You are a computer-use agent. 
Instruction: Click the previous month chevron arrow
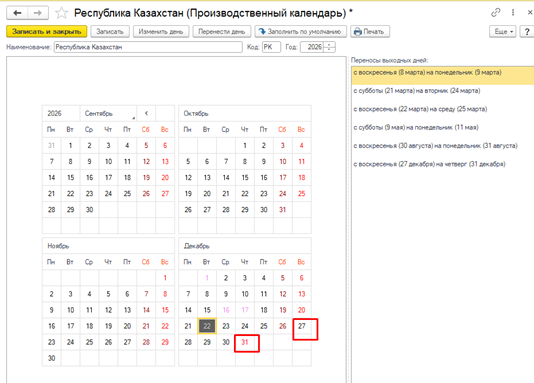coord(146,113)
